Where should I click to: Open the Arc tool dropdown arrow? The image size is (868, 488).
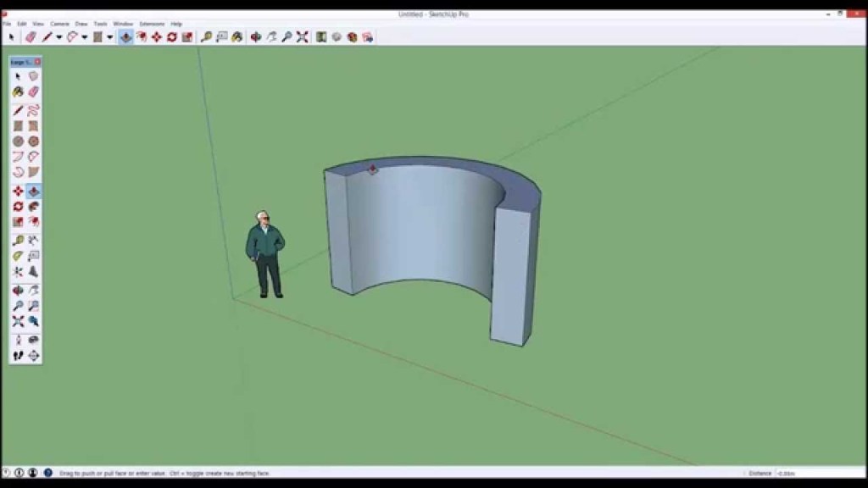[84, 37]
